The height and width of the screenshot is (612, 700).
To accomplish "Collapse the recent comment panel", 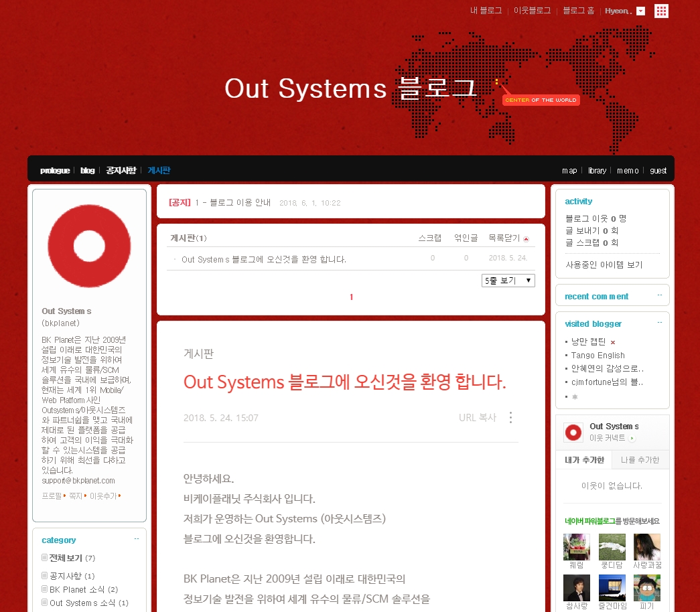I will point(660,295).
